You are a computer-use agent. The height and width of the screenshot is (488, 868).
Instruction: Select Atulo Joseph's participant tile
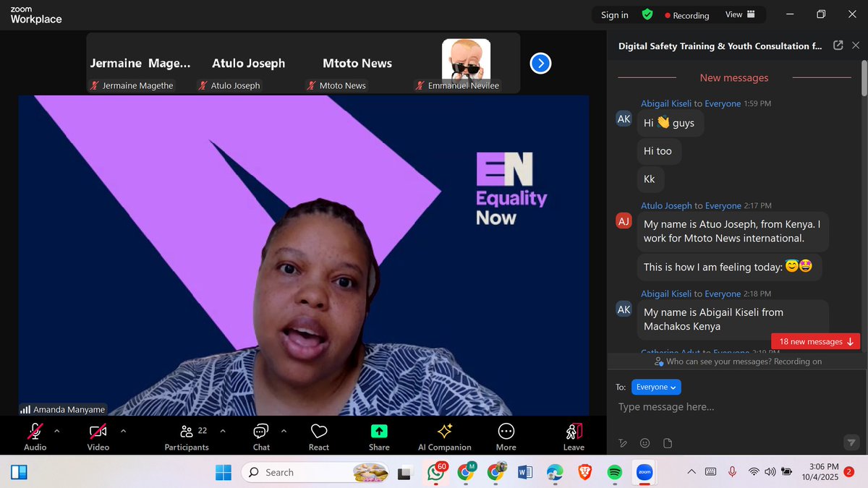249,64
